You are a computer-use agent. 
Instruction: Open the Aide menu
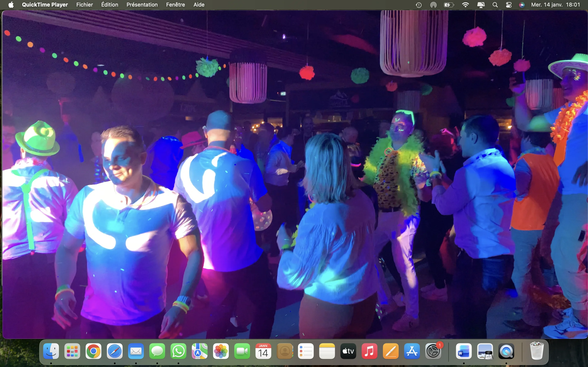(x=199, y=5)
